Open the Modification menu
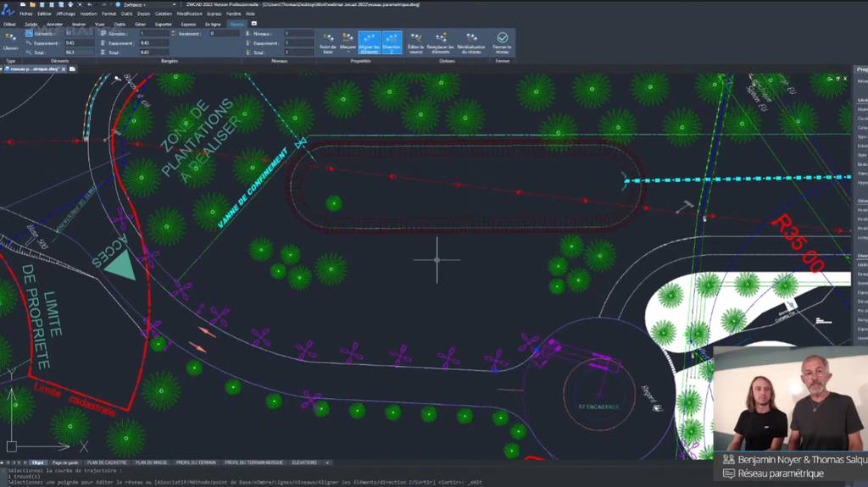 click(189, 14)
